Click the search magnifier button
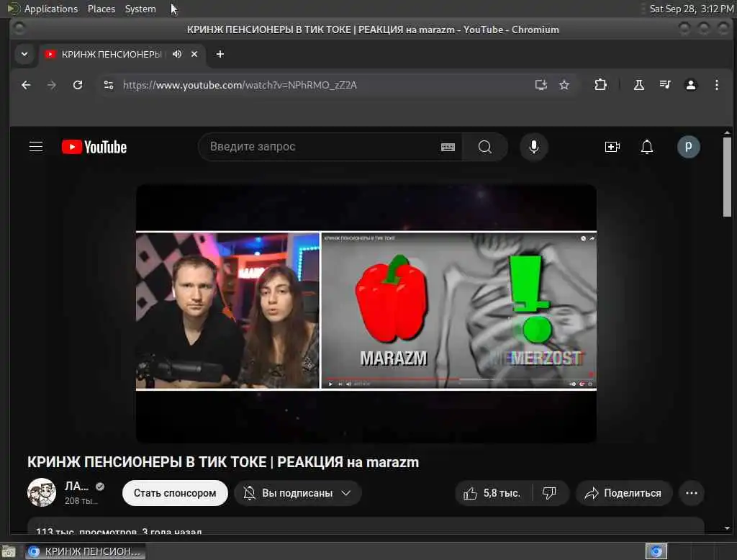 click(x=484, y=147)
